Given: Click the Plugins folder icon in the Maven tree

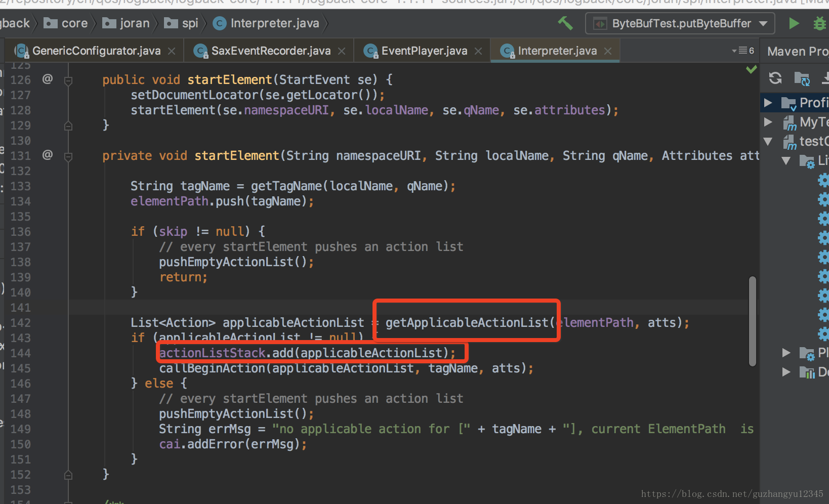Looking at the screenshot, I should click(807, 353).
